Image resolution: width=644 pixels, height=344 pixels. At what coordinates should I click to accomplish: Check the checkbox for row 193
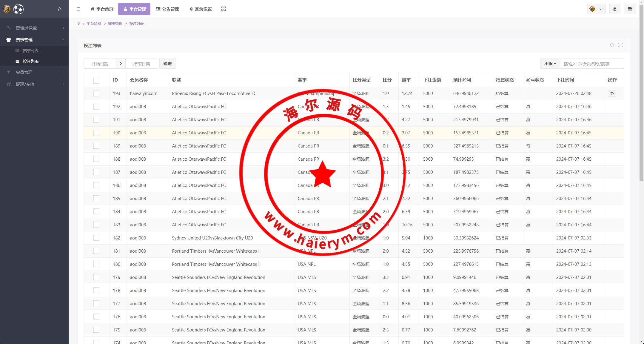tap(96, 93)
